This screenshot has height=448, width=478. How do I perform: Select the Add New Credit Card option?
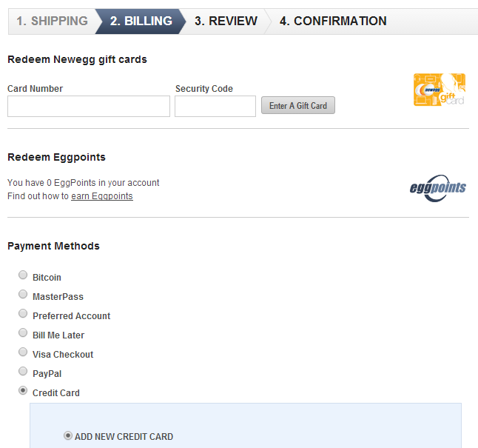click(68, 435)
